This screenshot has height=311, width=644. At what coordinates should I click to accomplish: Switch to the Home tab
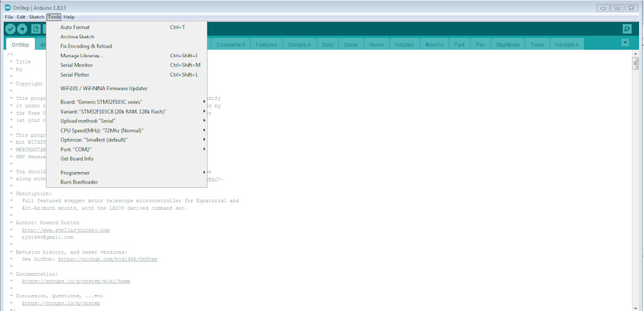(x=377, y=45)
